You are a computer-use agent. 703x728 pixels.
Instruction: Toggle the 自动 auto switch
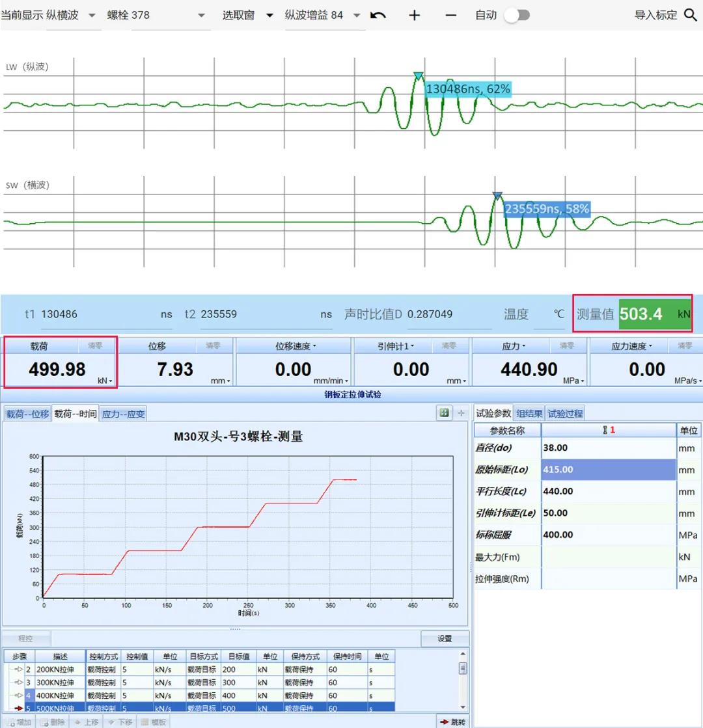pos(516,15)
